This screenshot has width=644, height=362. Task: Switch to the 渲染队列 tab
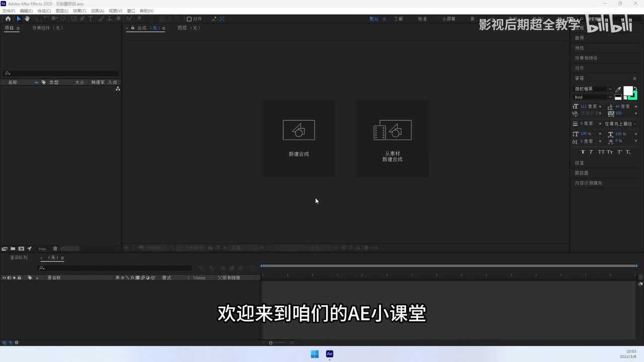pos(19,257)
